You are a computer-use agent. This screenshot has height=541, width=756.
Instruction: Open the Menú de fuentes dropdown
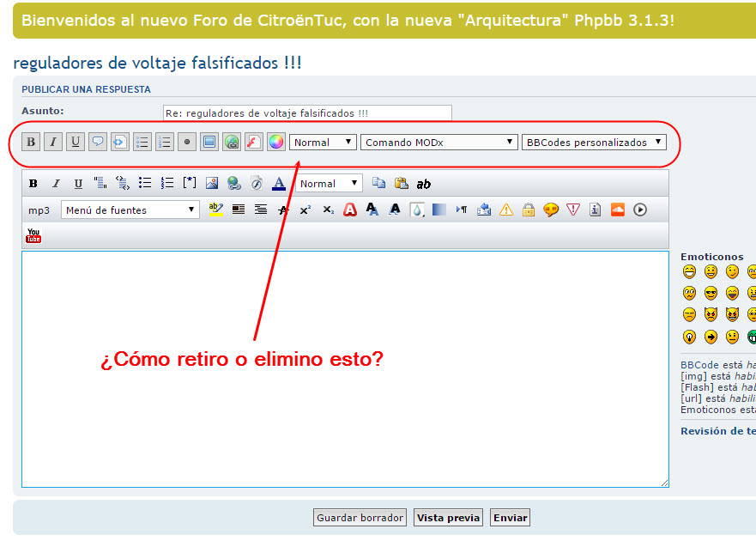click(x=130, y=210)
